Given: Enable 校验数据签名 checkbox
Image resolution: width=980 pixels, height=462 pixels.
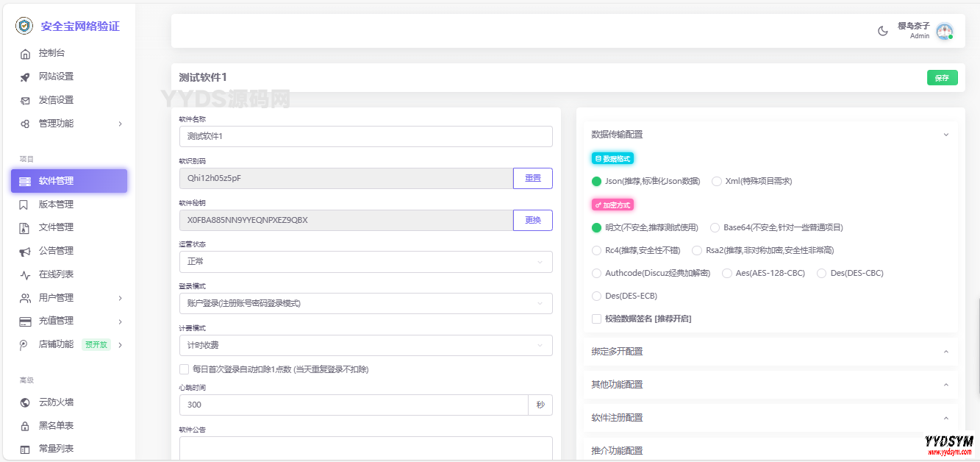Looking at the screenshot, I should (597, 319).
